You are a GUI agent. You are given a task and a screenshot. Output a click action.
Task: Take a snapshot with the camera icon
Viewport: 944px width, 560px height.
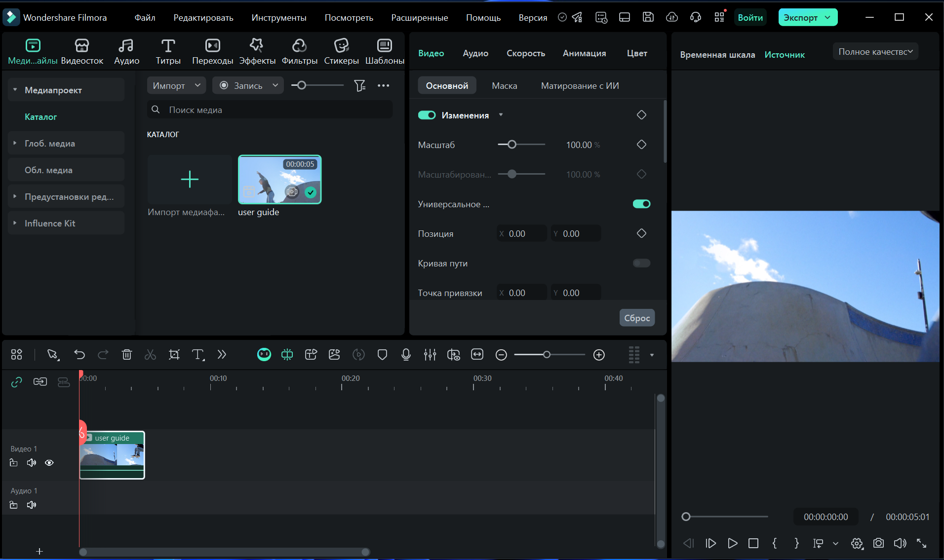click(x=878, y=543)
